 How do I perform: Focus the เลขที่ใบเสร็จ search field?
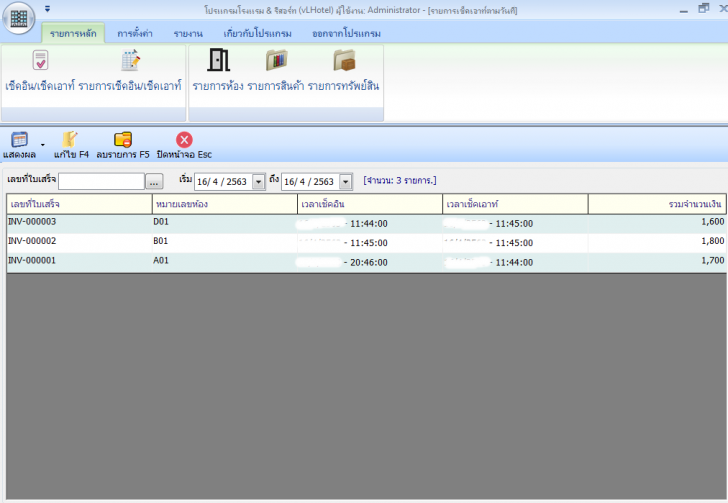click(x=101, y=181)
